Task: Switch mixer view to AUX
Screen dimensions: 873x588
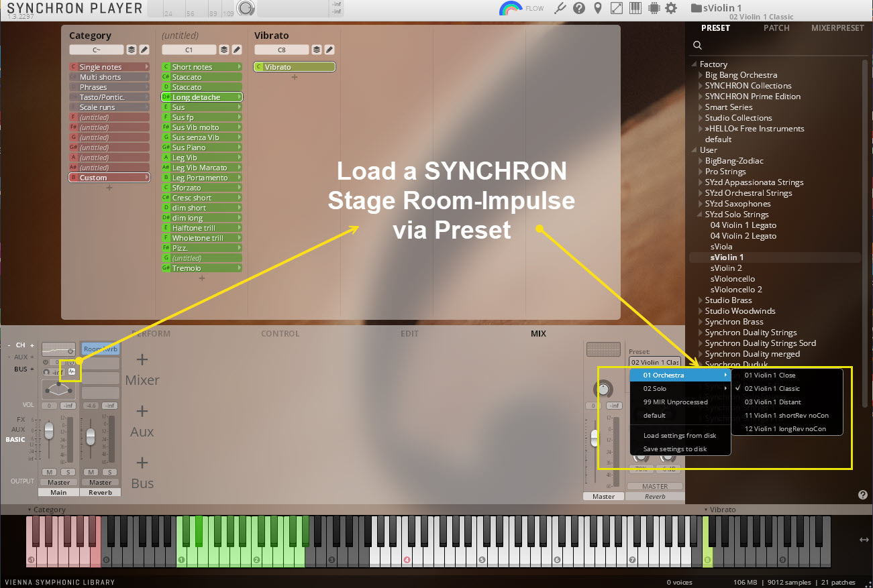Action: (18, 429)
